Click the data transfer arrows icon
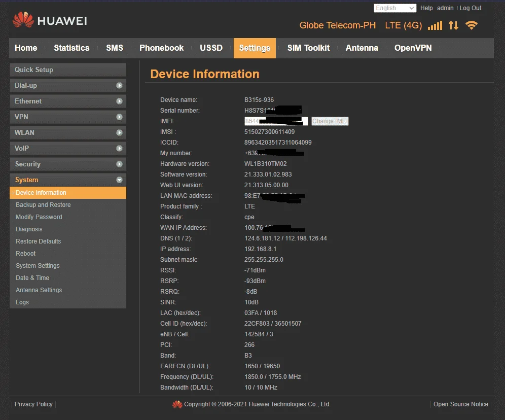This screenshot has width=505, height=420. [x=453, y=25]
